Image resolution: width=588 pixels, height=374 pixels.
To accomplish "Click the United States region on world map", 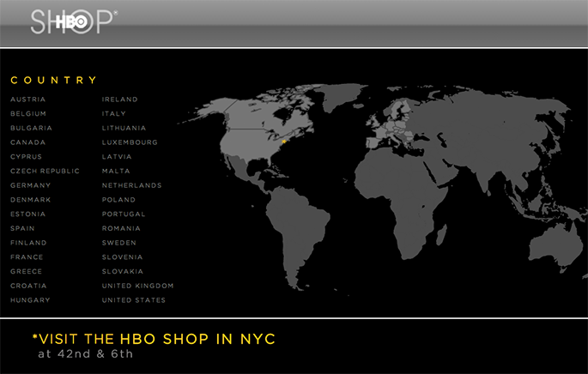I will pyautogui.click(x=258, y=150).
